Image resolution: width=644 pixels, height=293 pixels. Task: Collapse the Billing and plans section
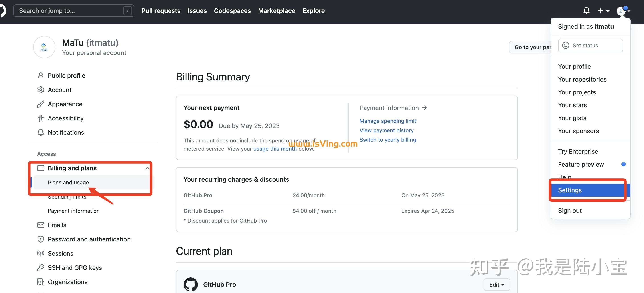(x=148, y=168)
